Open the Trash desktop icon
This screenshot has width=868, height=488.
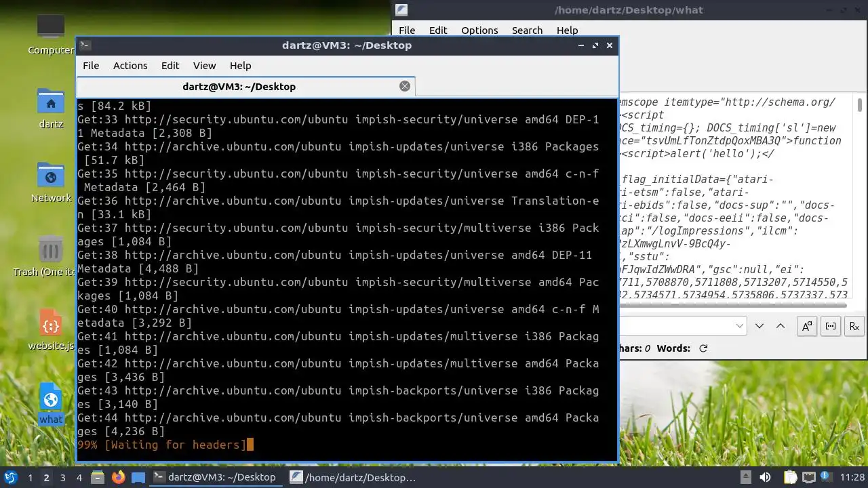[51, 256]
